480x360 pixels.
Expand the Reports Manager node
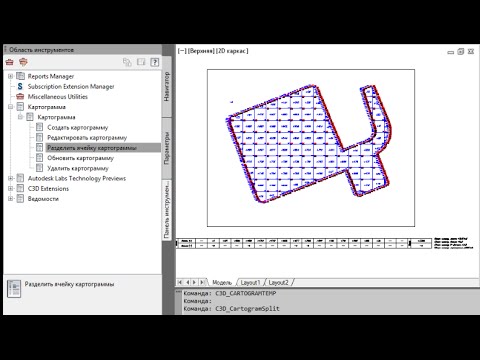[x=10, y=76]
